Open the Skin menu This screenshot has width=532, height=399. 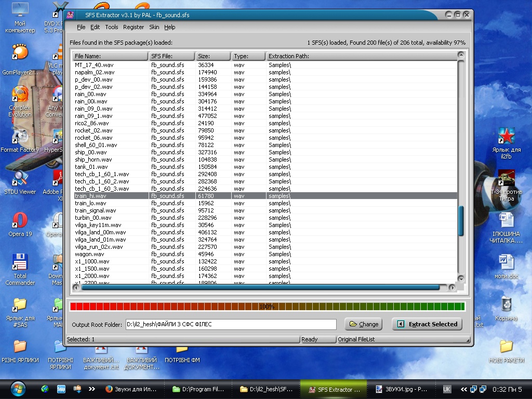click(154, 27)
